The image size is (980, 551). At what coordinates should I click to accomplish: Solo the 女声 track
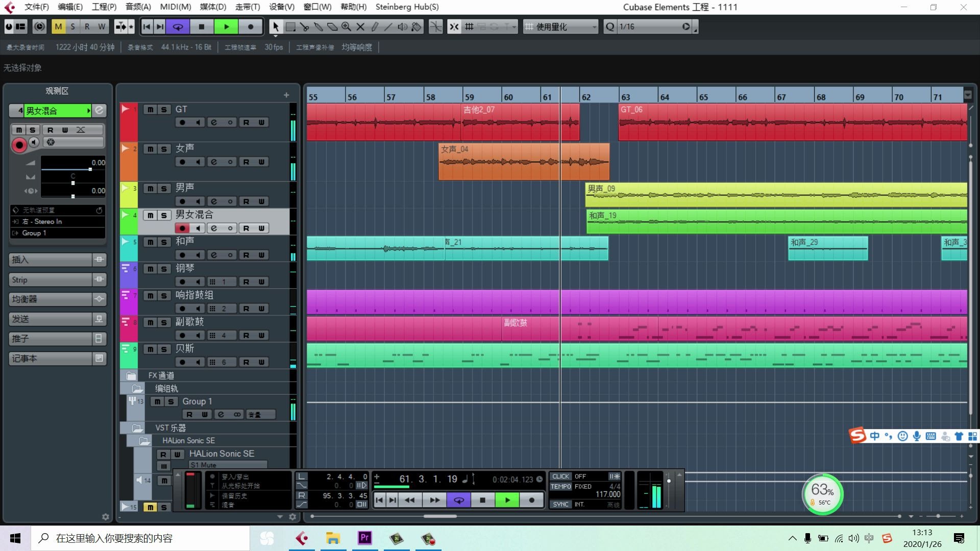(x=164, y=149)
